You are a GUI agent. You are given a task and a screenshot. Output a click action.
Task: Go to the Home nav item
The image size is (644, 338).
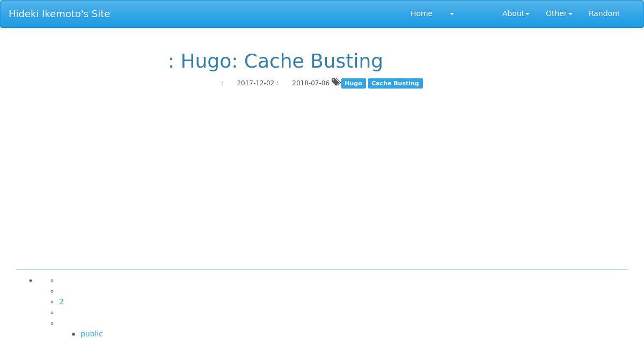click(x=421, y=13)
